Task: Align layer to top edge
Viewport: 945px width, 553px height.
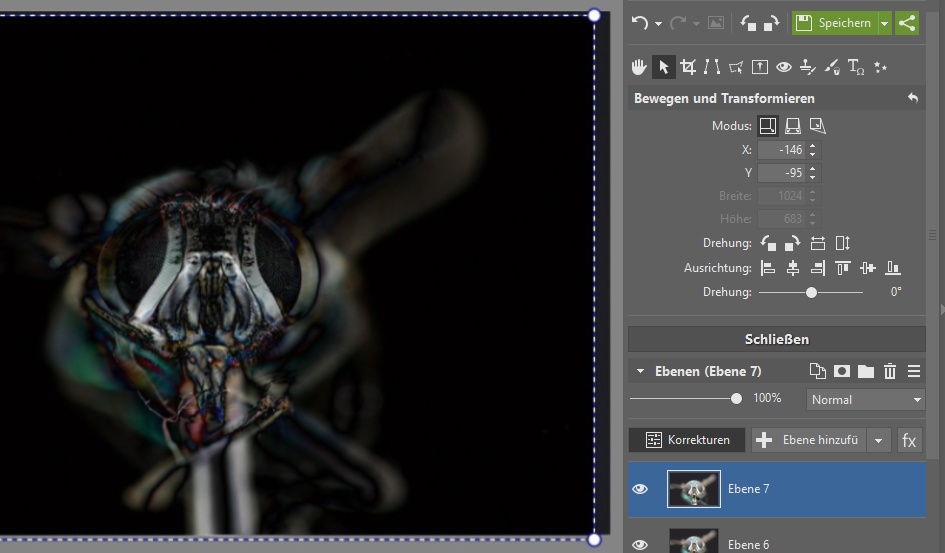Action: pos(843,268)
